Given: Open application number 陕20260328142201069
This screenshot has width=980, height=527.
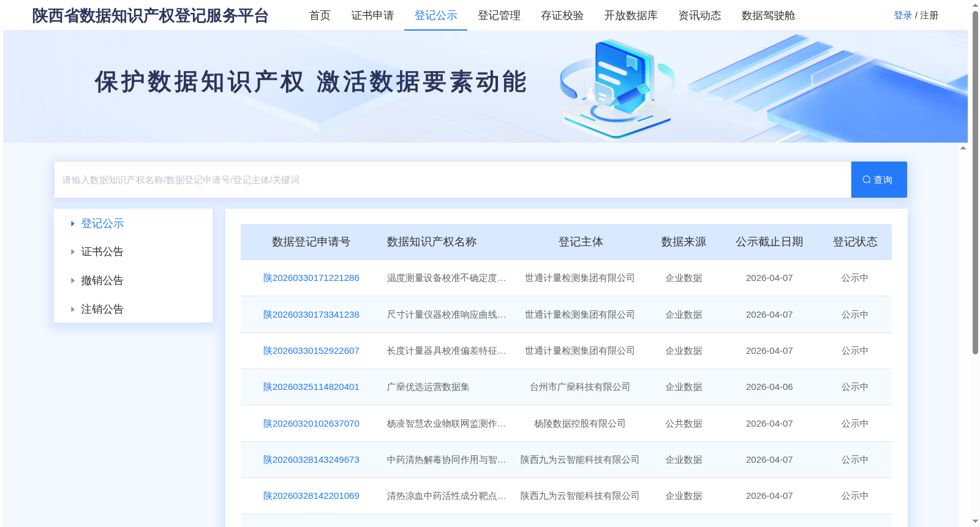Looking at the screenshot, I should click(311, 496).
